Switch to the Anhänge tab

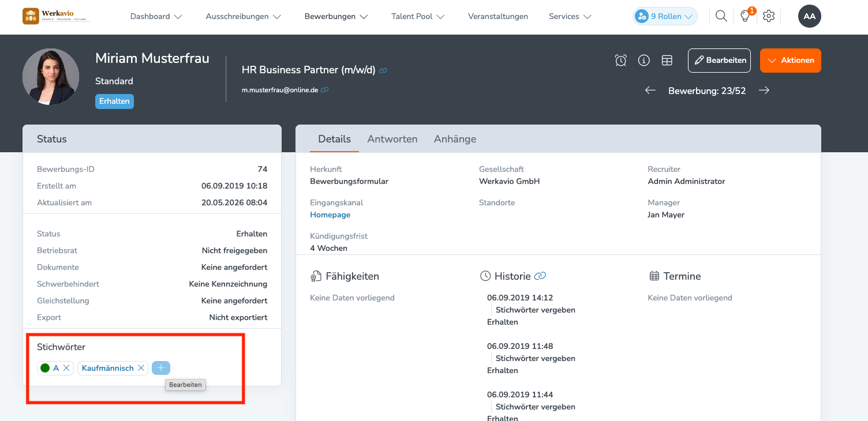[x=455, y=139]
